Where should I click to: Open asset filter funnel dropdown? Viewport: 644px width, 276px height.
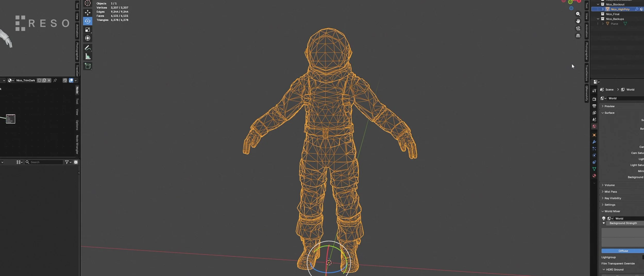(x=68, y=162)
